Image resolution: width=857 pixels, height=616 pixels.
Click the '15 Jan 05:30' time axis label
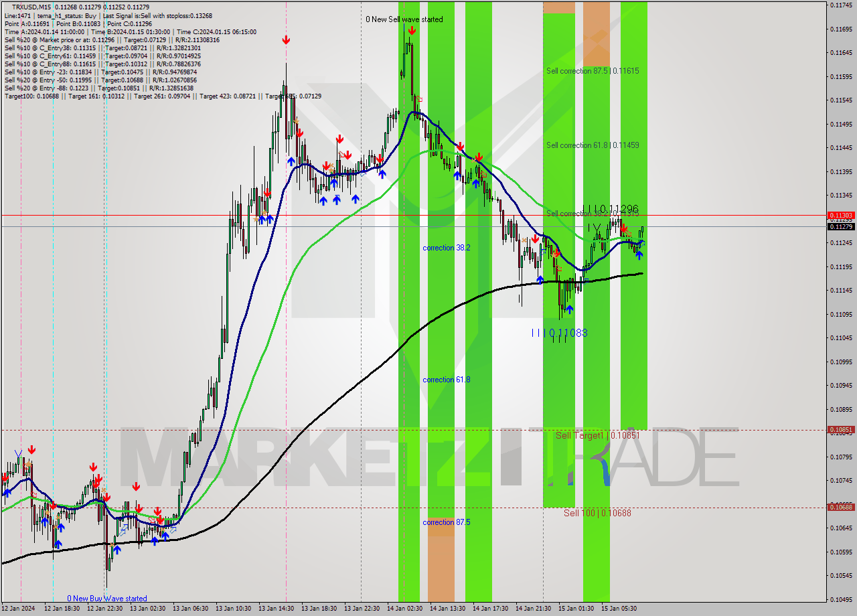619,609
